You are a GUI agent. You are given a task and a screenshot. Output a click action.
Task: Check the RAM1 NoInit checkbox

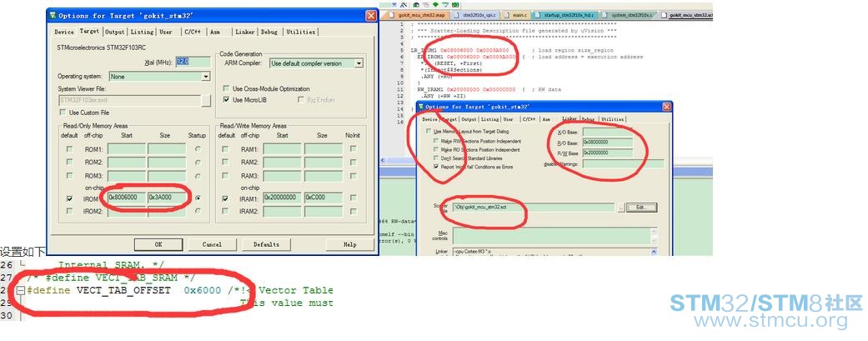354,149
